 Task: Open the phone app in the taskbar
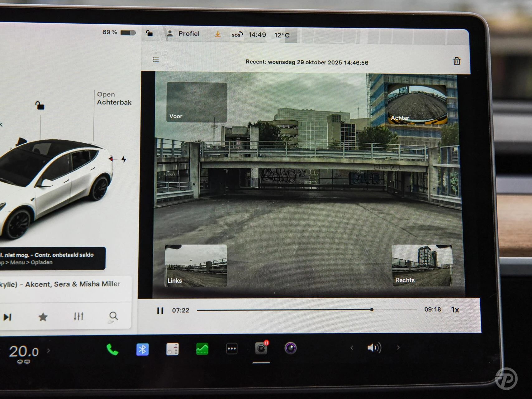[112, 350]
